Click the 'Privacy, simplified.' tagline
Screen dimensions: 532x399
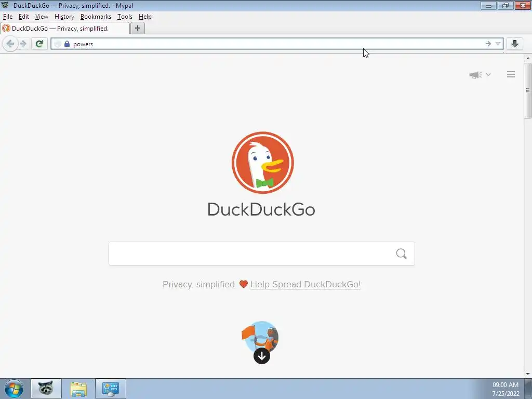pos(199,284)
